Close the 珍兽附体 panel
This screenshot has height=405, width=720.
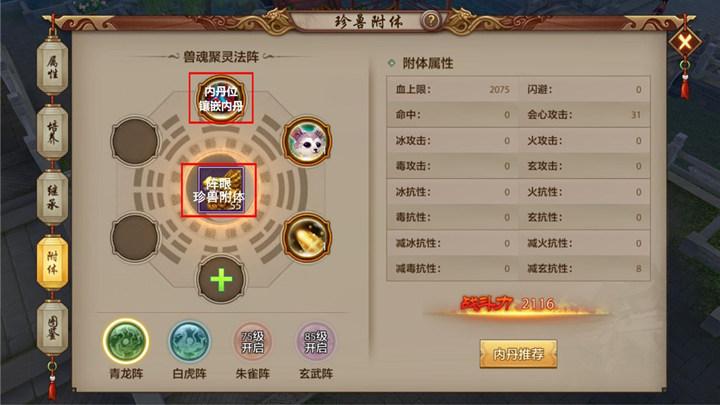[x=685, y=43]
